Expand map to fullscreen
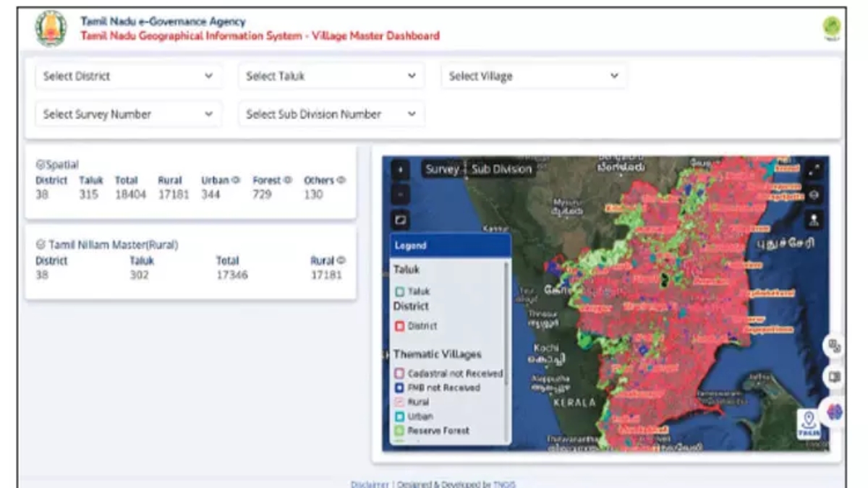This screenshot has width=868, height=488. click(x=814, y=171)
